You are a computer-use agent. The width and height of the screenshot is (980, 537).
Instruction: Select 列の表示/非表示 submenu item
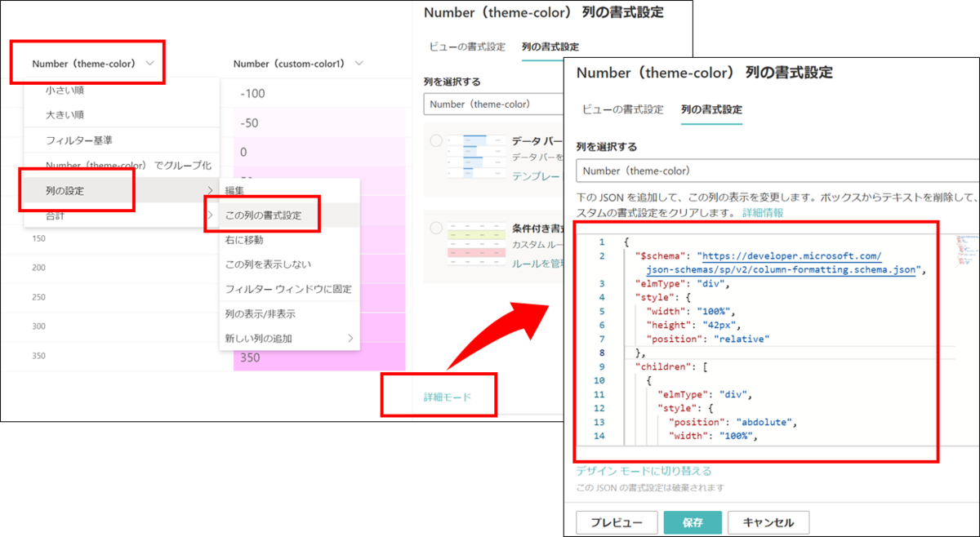click(261, 313)
